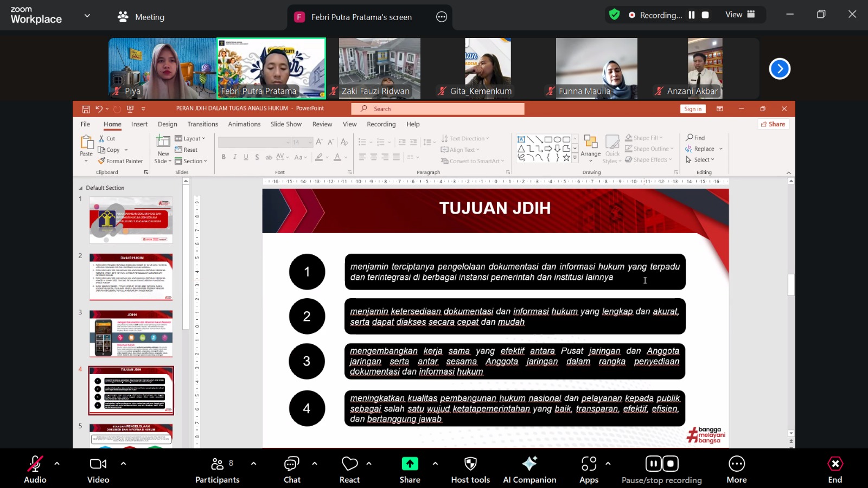
Task: End the Zoom meeting
Action: pyautogui.click(x=834, y=466)
